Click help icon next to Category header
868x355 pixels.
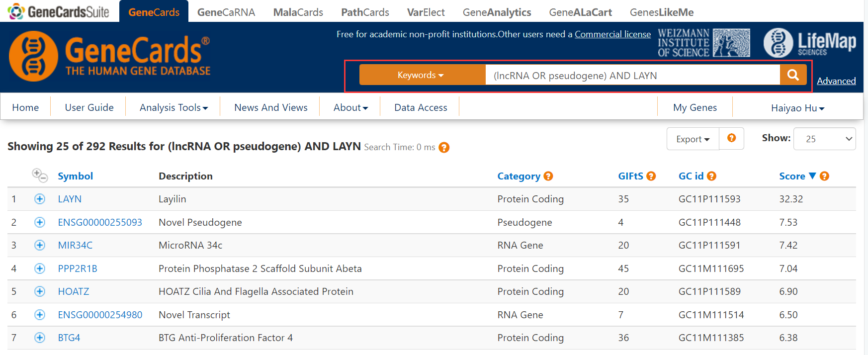tap(548, 176)
